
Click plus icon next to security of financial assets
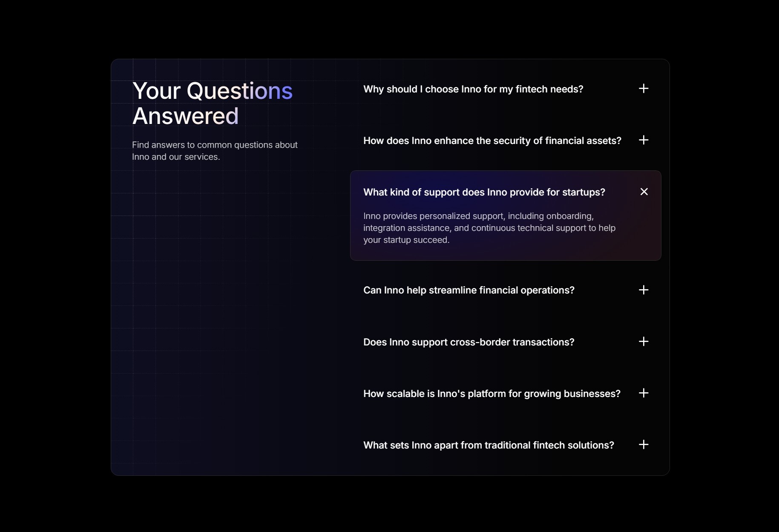[644, 140]
